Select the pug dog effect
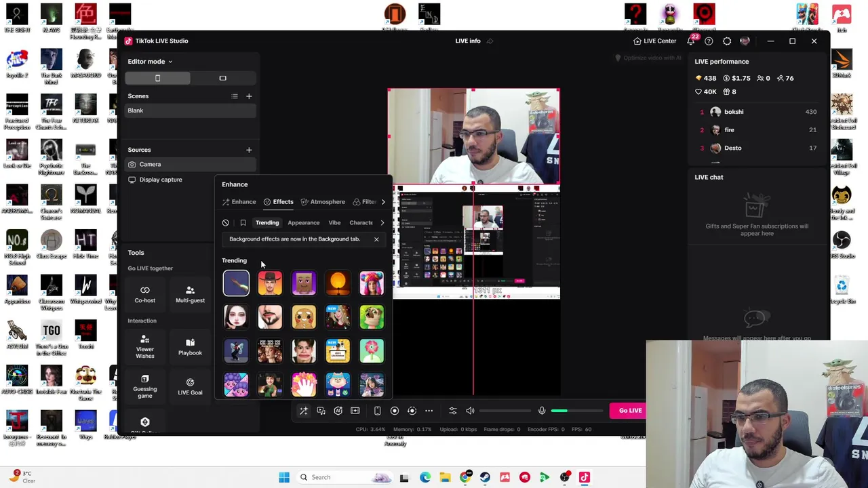 click(x=372, y=317)
